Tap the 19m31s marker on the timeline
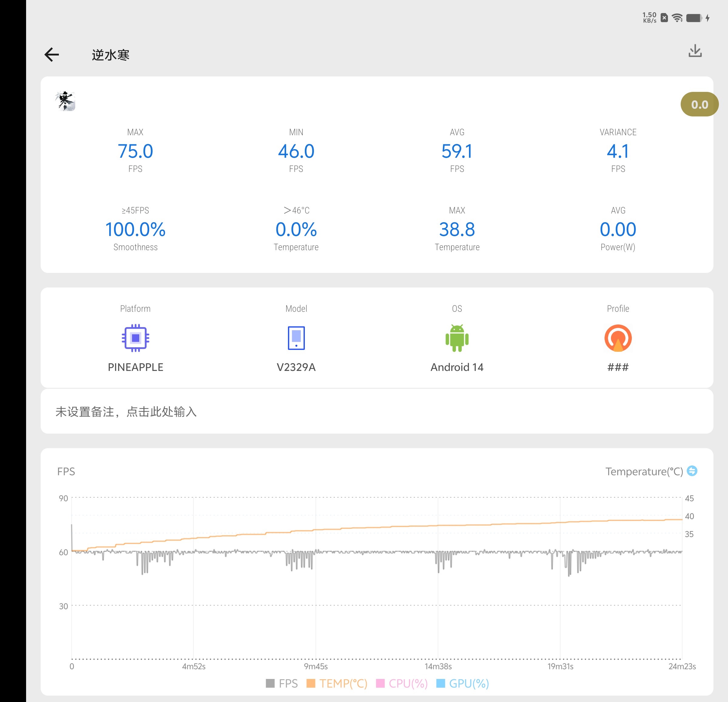This screenshot has width=728, height=702. click(x=561, y=666)
